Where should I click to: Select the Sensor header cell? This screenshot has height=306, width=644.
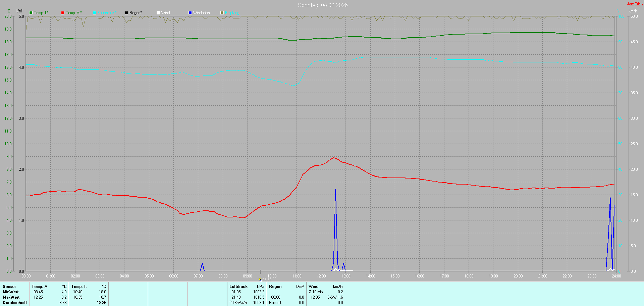[9, 287]
